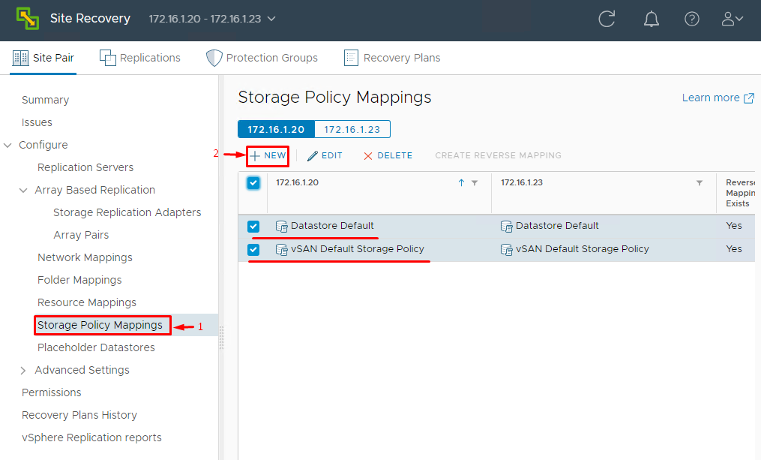Click DELETE mapping button
The height and width of the screenshot is (460, 761).
[388, 156]
